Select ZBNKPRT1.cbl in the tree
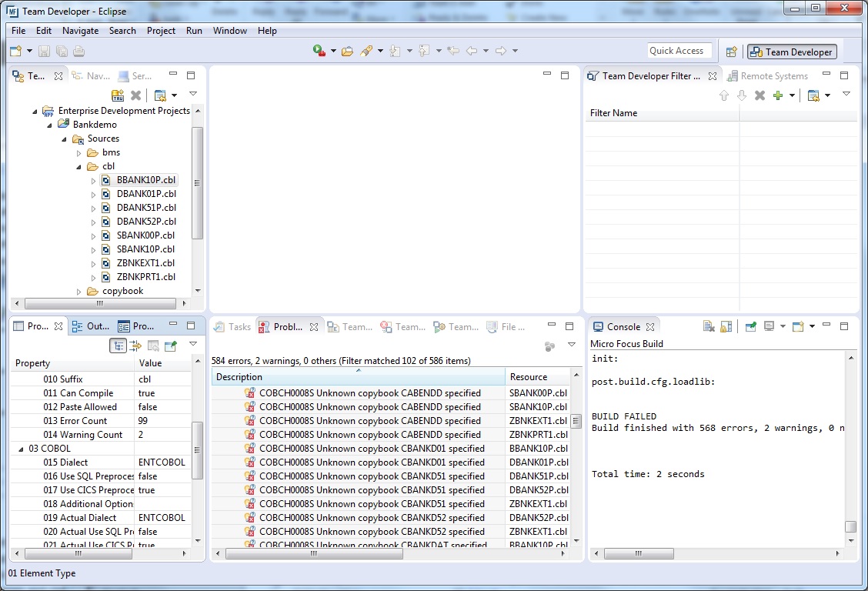 click(145, 277)
